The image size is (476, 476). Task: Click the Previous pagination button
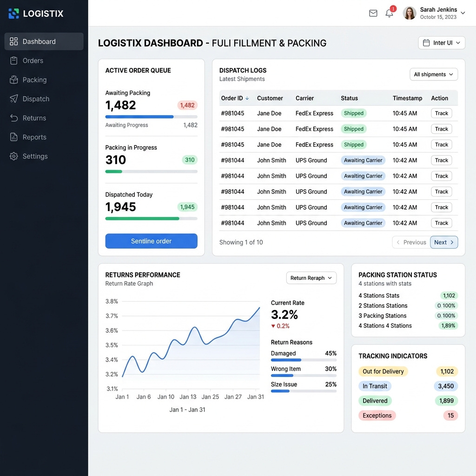click(x=411, y=242)
